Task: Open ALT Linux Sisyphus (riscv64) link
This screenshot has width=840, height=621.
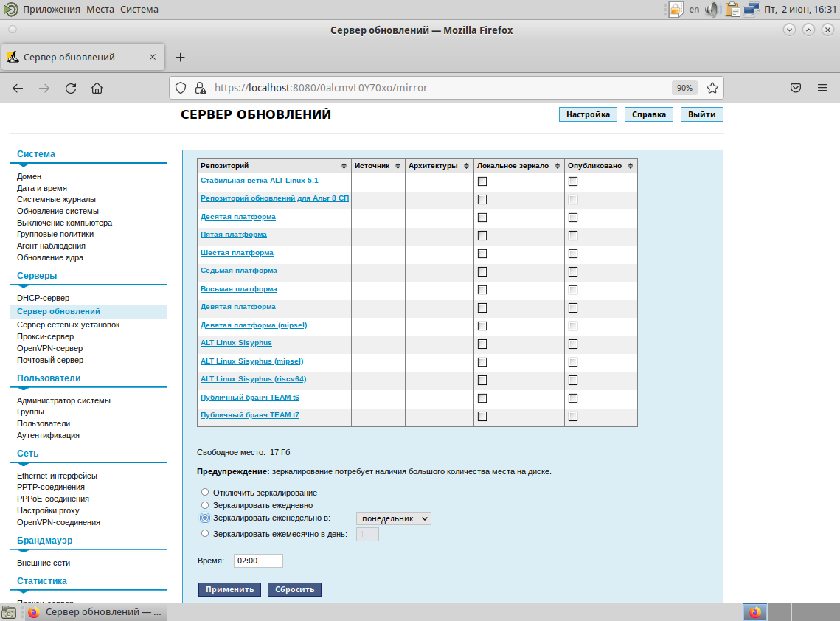Action: click(254, 379)
